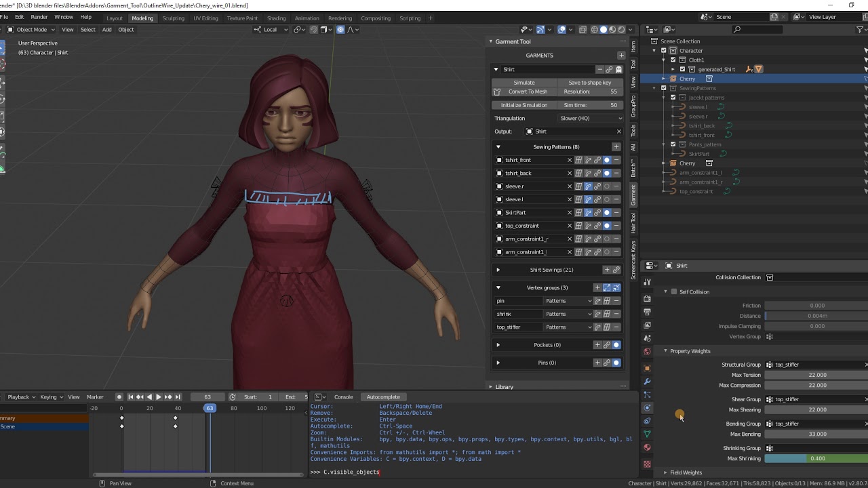Click the Simulate button
The height and width of the screenshot is (488, 868).
pyautogui.click(x=524, y=83)
